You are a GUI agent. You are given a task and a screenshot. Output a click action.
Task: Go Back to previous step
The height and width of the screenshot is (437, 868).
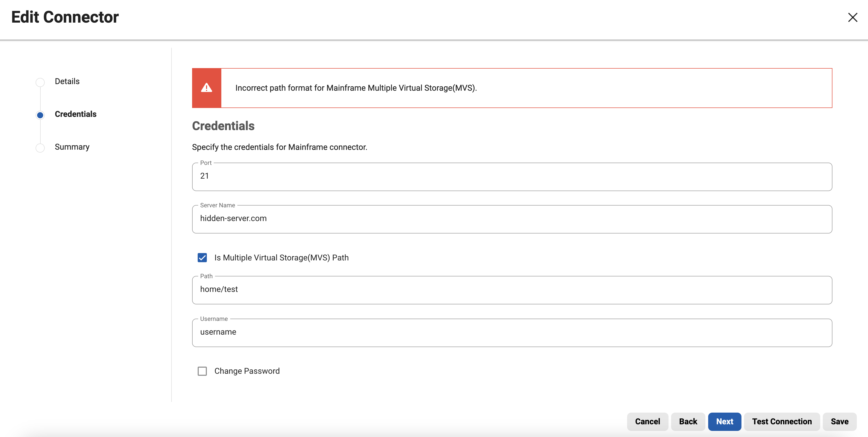click(688, 422)
